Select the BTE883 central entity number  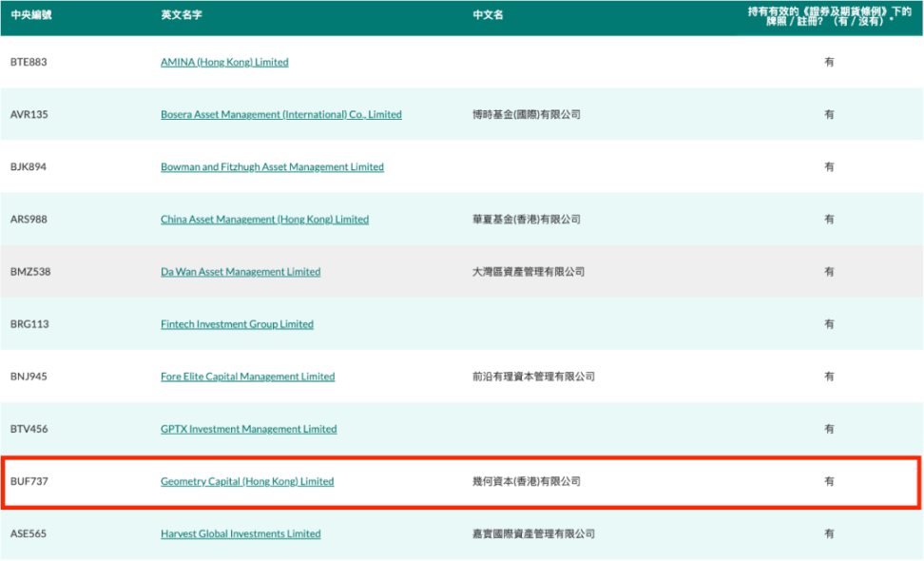pyautogui.click(x=31, y=62)
